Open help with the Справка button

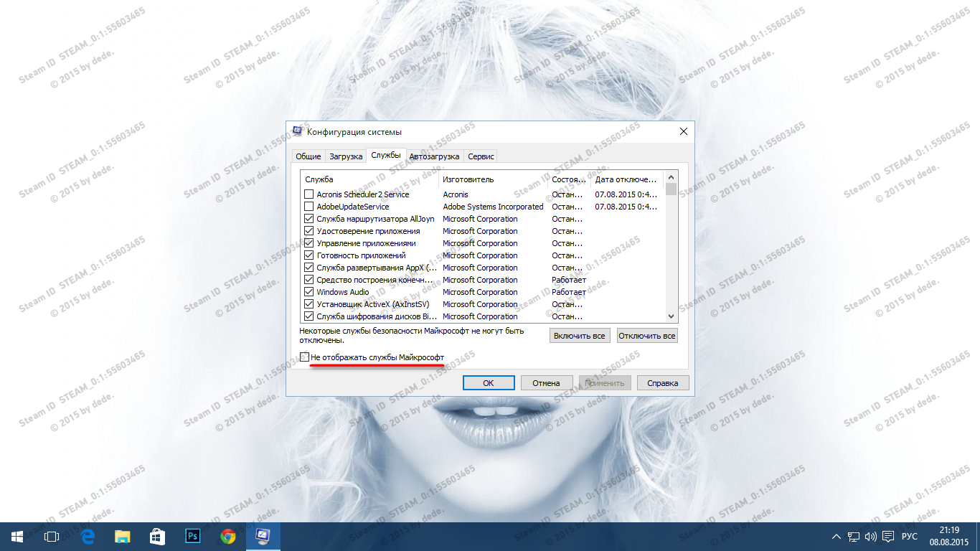coord(663,383)
